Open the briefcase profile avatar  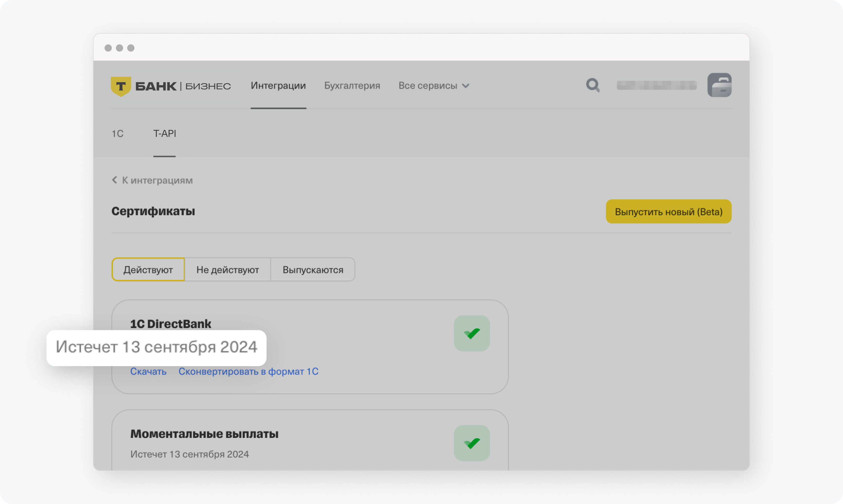719,85
